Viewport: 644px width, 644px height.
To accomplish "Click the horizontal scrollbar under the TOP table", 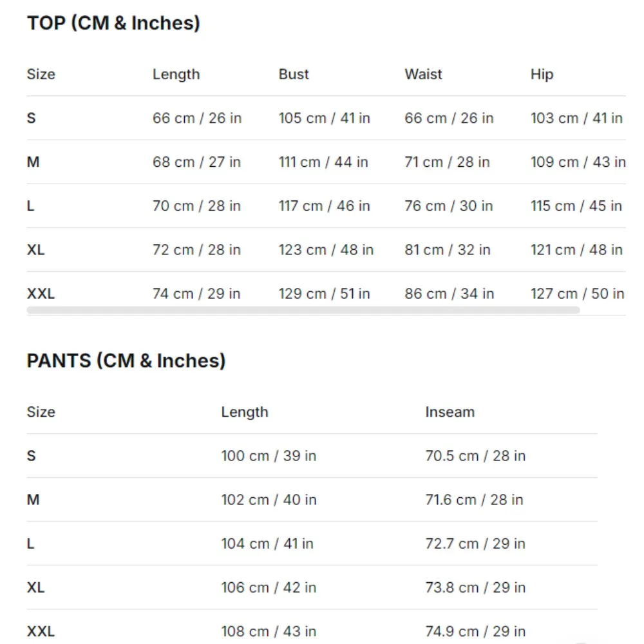I will pyautogui.click(x=303, y=310).
